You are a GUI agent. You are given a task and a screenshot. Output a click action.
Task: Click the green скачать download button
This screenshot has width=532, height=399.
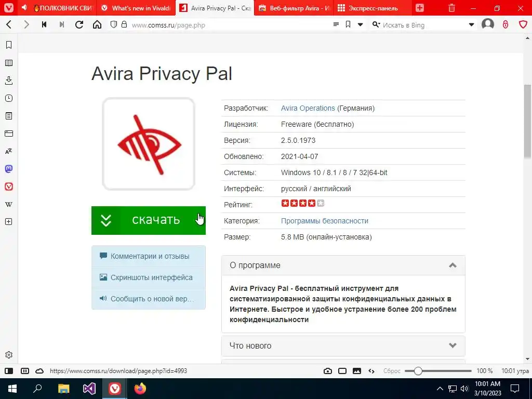[x=148, y=220]
